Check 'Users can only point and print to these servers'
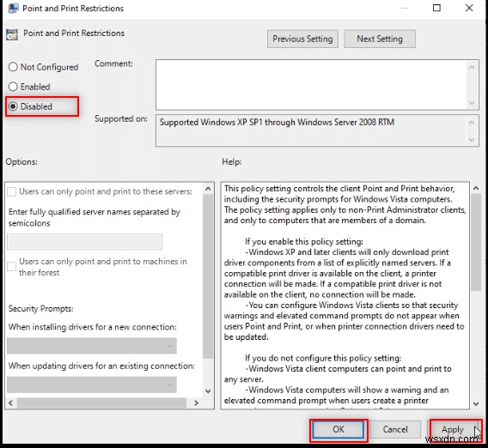Image resolution: width=488 pixels, height=448 pixels. [x=11, y=191]
